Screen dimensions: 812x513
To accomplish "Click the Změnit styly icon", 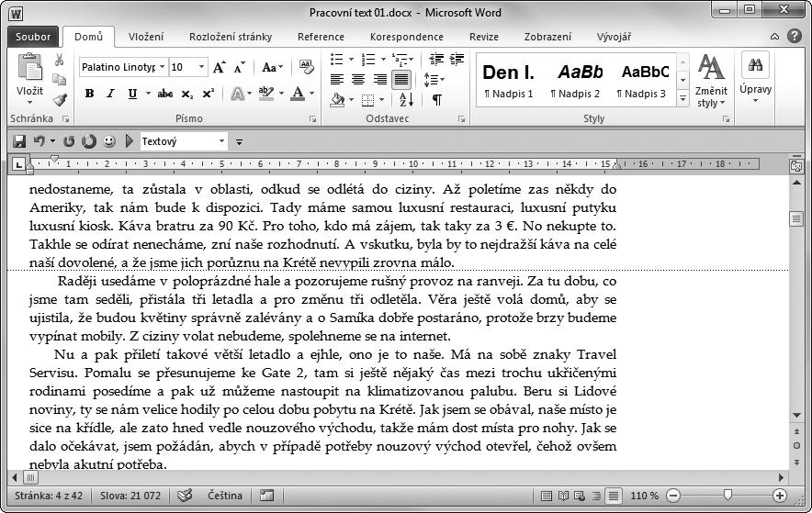I will [711, 67].
